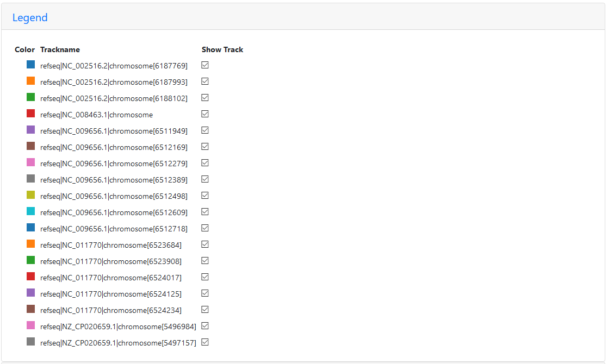Image resolution: width=608 pixels, height=364 pixels.
Task: Click the Color column header
Action: click(25, 49)
